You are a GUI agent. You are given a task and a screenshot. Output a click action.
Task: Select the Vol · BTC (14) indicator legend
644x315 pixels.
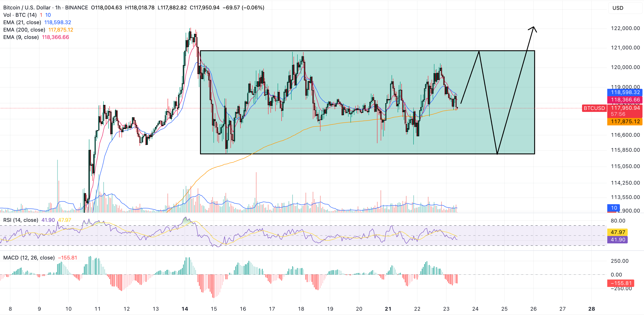[x=20, y=15]
